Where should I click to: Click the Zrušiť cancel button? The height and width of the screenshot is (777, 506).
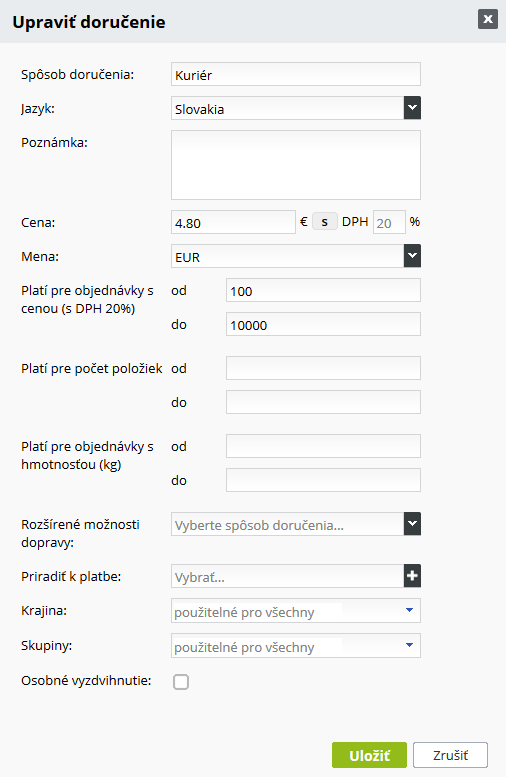coord(450,755)
